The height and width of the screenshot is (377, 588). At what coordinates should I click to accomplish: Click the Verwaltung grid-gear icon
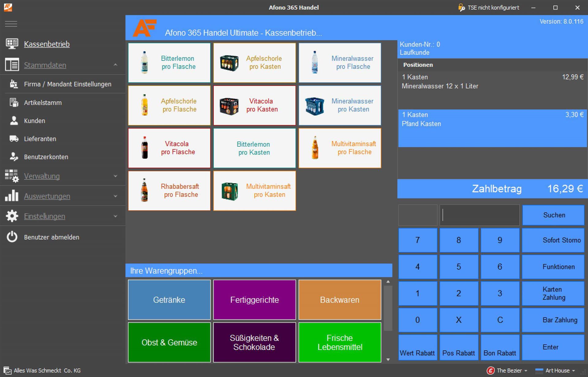[x=12, y=176]
